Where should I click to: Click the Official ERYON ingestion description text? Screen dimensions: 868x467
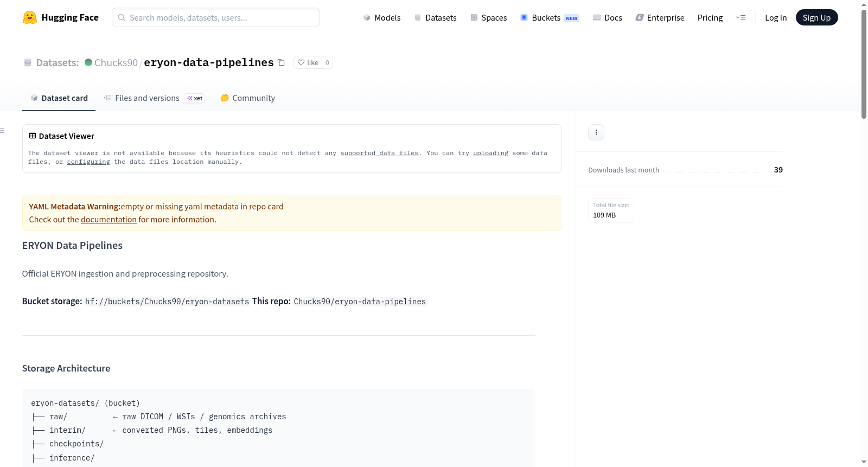pos(125,274)
